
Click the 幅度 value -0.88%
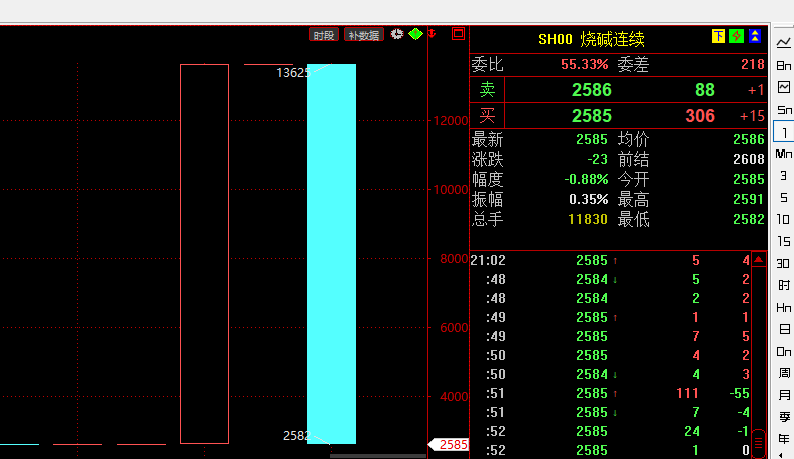coord(586,179)
